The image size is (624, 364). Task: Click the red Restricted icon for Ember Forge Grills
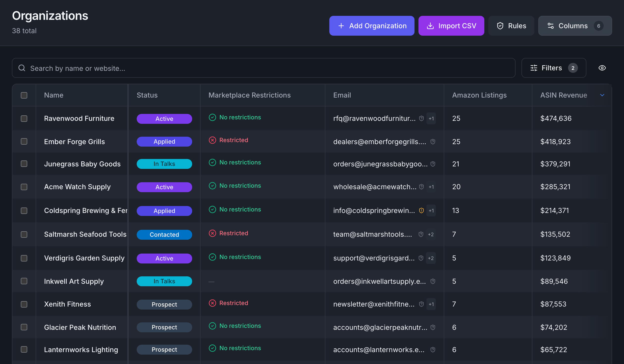pos(212,140)
